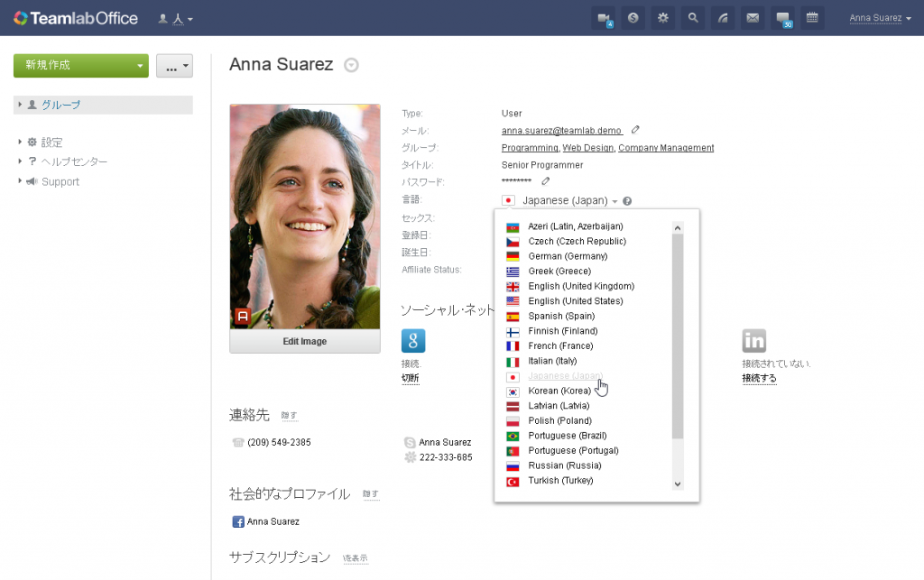Open the calendar icon in top bar

(x=812, y=18)
